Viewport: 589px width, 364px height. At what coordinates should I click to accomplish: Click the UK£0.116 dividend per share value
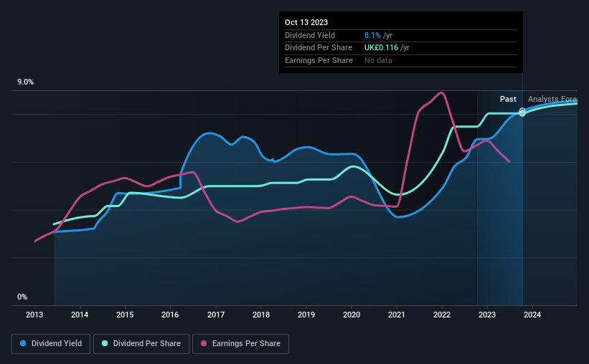click(381, 48)
